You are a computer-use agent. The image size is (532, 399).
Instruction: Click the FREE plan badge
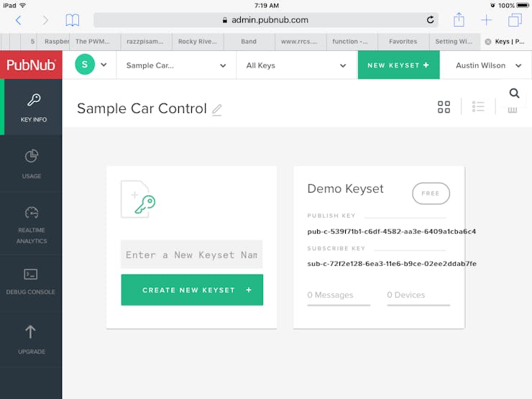point(431,193)
